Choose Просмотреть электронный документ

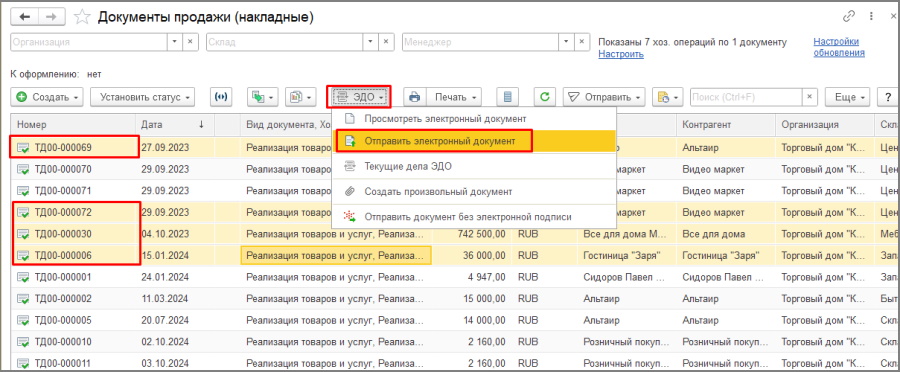tap(445, 119)
